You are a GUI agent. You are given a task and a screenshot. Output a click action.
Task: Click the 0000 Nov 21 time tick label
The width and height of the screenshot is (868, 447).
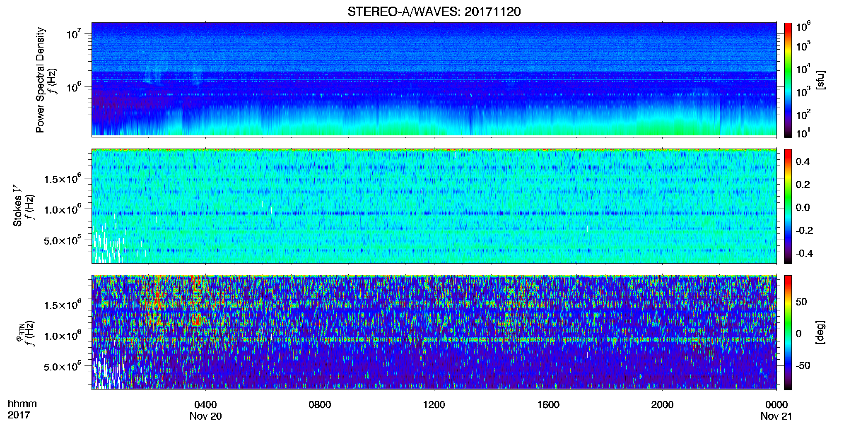coord(776,410)
